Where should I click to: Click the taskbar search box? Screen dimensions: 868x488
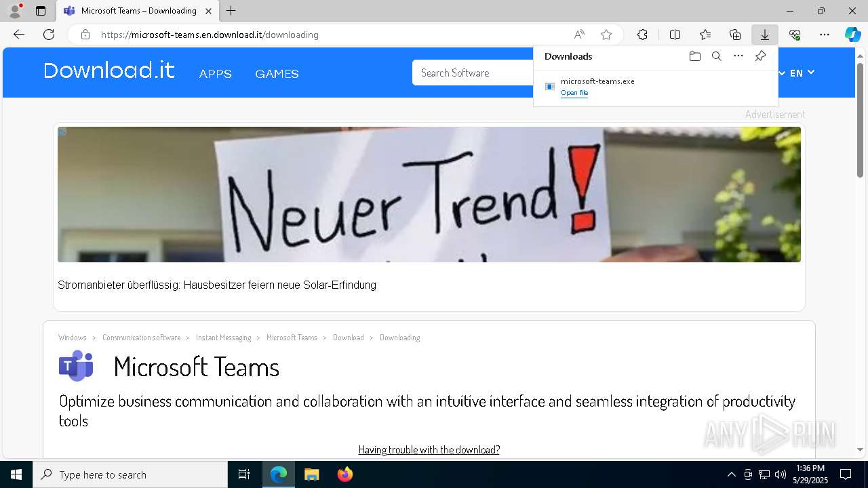130,474
